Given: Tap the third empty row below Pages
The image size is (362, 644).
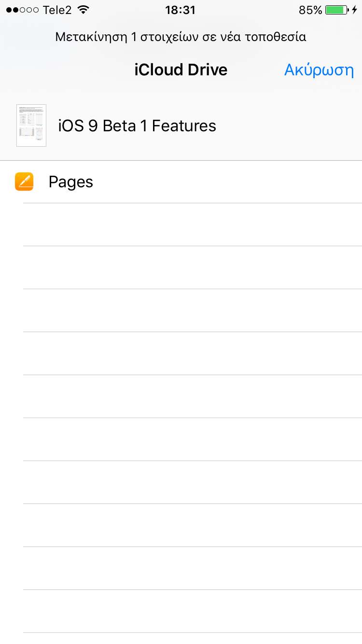Looking at the screenshot, I should pos(192,310).
